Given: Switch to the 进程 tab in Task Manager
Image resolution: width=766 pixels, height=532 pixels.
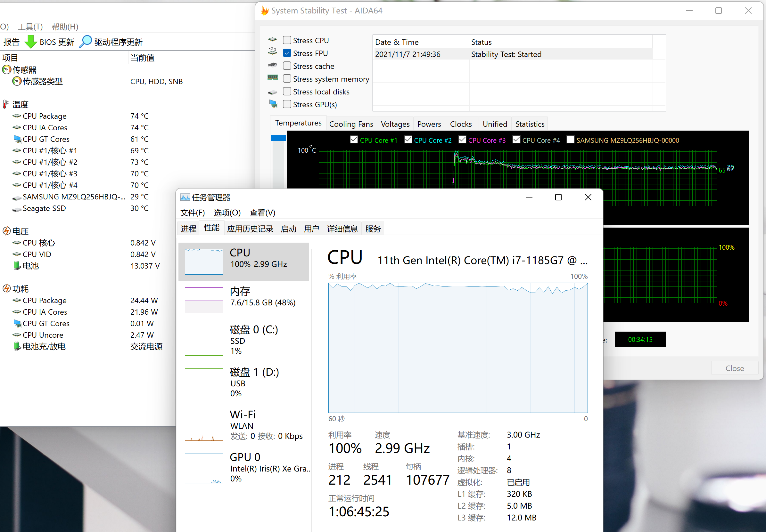Looking at the screenshot, I should (x=188, y=229).
